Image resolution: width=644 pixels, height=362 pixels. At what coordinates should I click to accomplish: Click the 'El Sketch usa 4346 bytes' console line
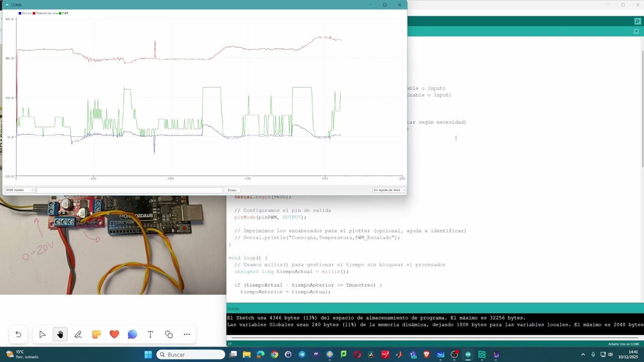(x=376, y=318)
